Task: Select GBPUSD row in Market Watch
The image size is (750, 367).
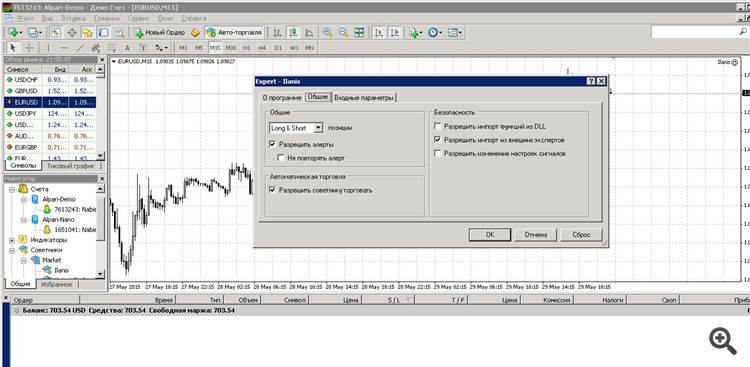Action: coord(50,90)
